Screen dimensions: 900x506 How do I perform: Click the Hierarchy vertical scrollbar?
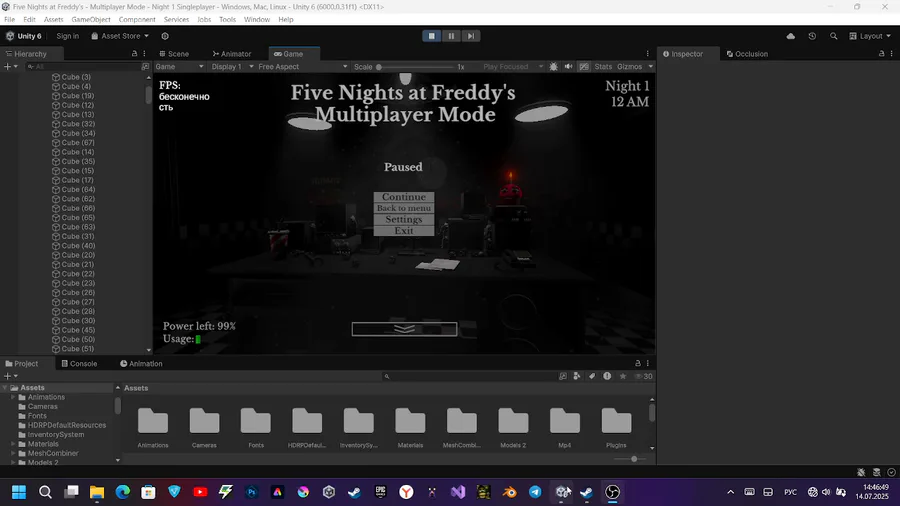coord(149,94)
